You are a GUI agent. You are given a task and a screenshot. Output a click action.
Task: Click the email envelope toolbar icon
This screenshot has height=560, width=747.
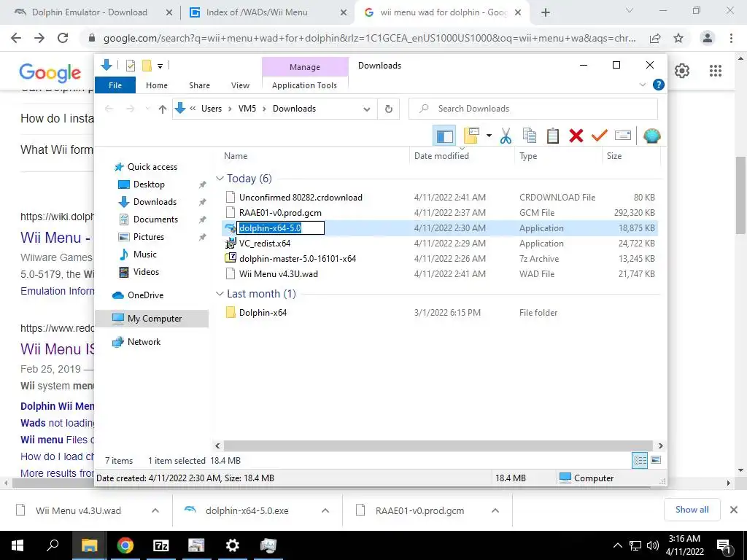click(623, 136)
